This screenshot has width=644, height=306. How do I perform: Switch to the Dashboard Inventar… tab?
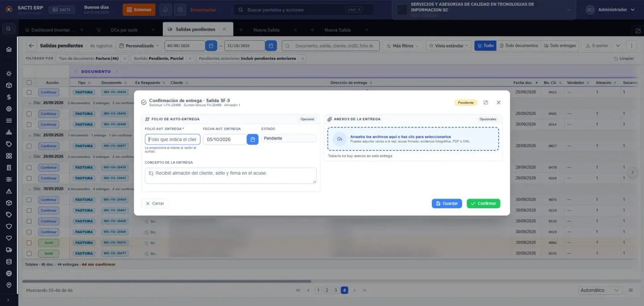click(x=52, y=30)
